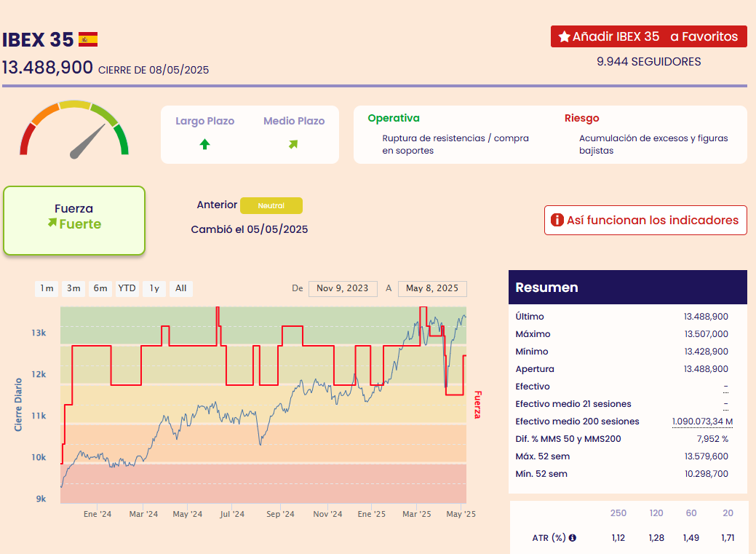Viewport: 756px width, 554px height.
Task: Click the Resumen panel header
Action: point(628,287)
